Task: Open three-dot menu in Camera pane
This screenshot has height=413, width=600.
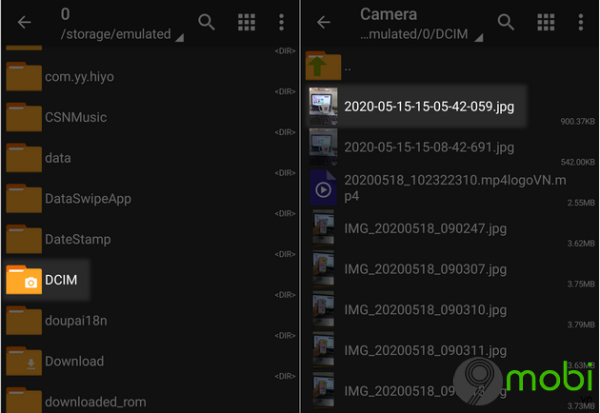Action: 581,22
